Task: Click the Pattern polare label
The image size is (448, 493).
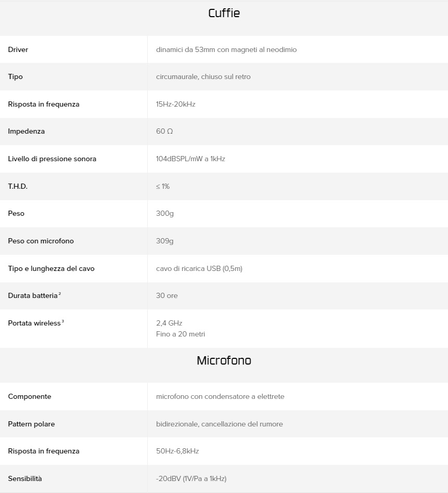Action: (x=31, y=424)
